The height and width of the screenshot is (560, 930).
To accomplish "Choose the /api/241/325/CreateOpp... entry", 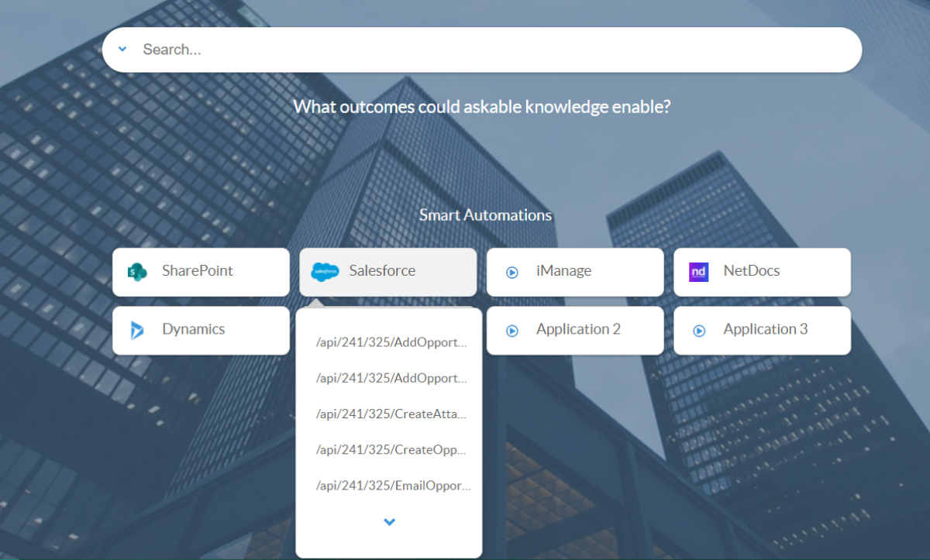I will point(391,450).
